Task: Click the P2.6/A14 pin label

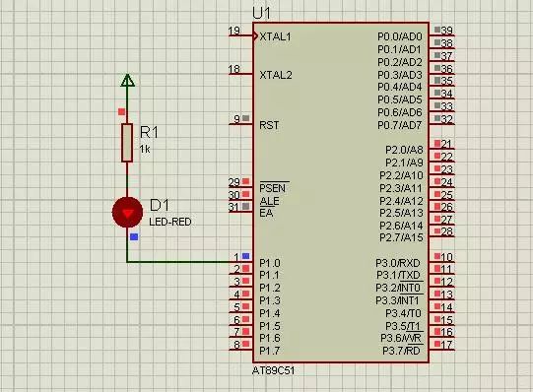Action: pyautogui.click(x=401, y=226)
